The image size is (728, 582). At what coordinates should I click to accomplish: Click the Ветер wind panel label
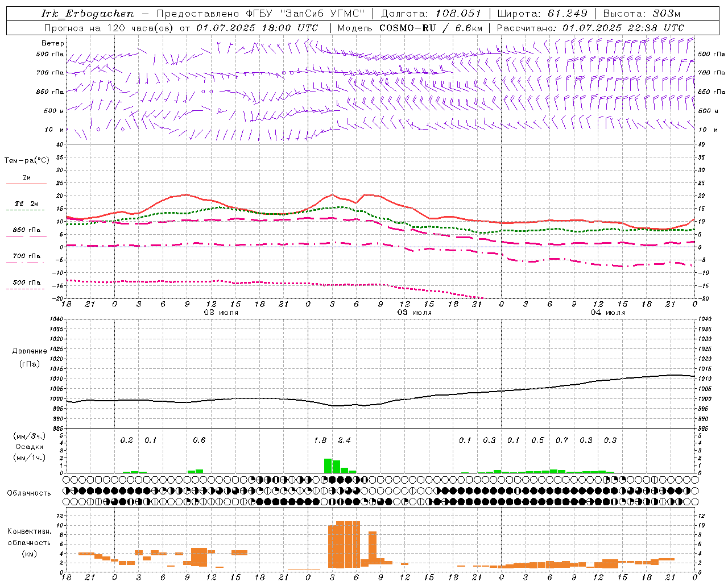[52, 43]
